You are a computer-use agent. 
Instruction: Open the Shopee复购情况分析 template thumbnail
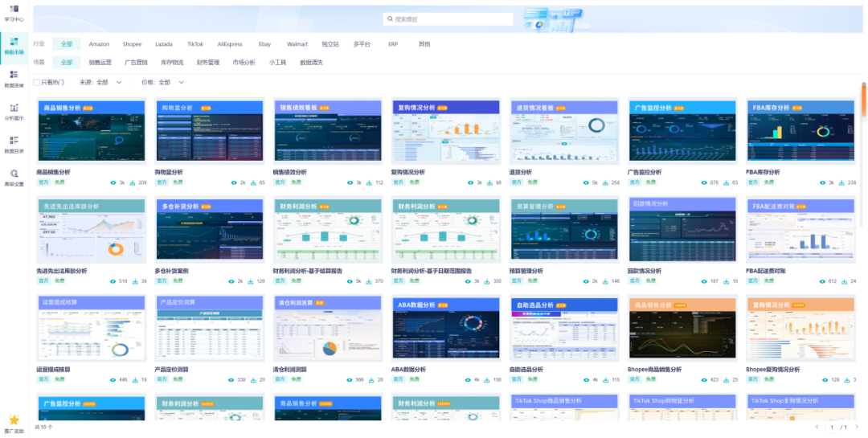(x=800, y=329)
